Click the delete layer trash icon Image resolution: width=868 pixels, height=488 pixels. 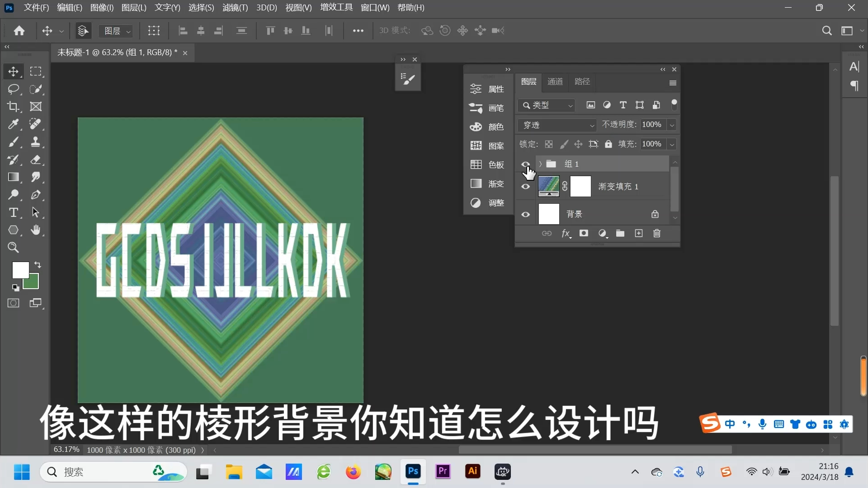click(x=657, y=234)
